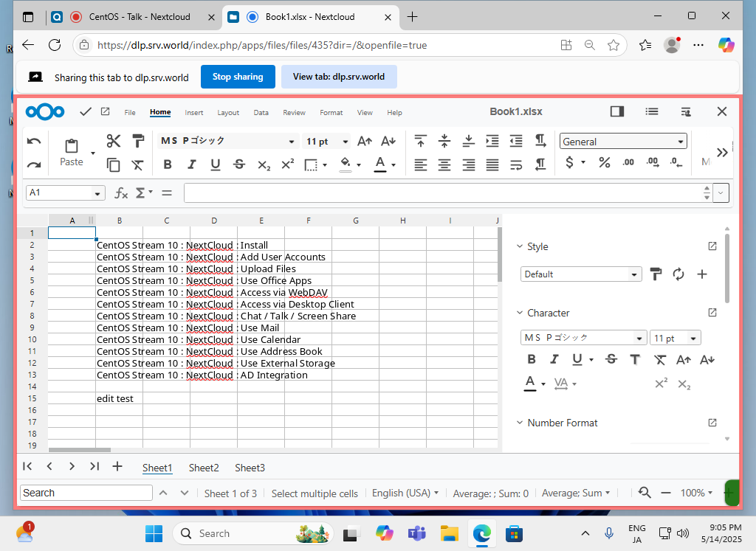756x551 pixels.
Task: Cut the selected cell contents
Action: click(x=113, y=141)
